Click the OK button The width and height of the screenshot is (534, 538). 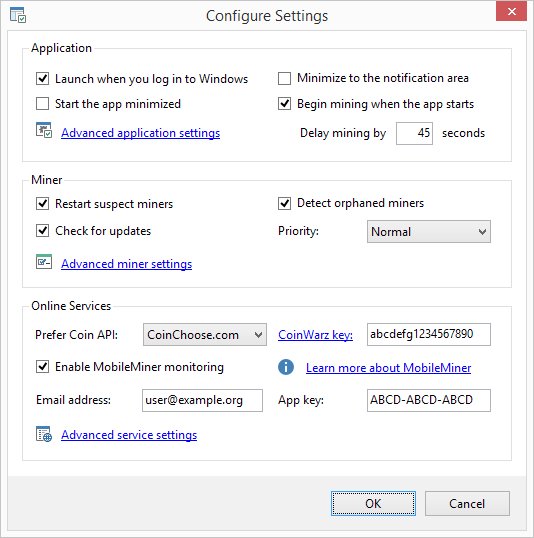coord(373,503)
